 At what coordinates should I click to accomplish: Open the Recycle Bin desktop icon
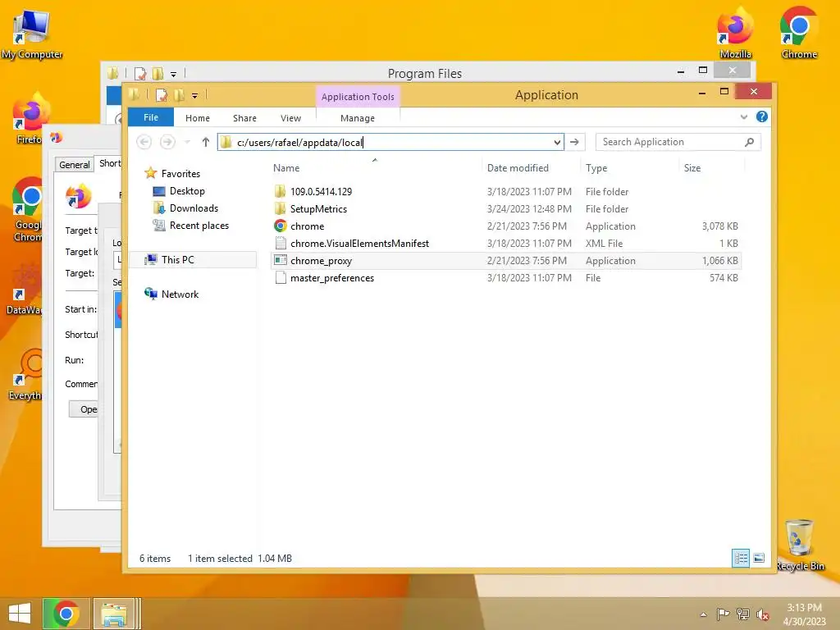click(x=800, y=546)
